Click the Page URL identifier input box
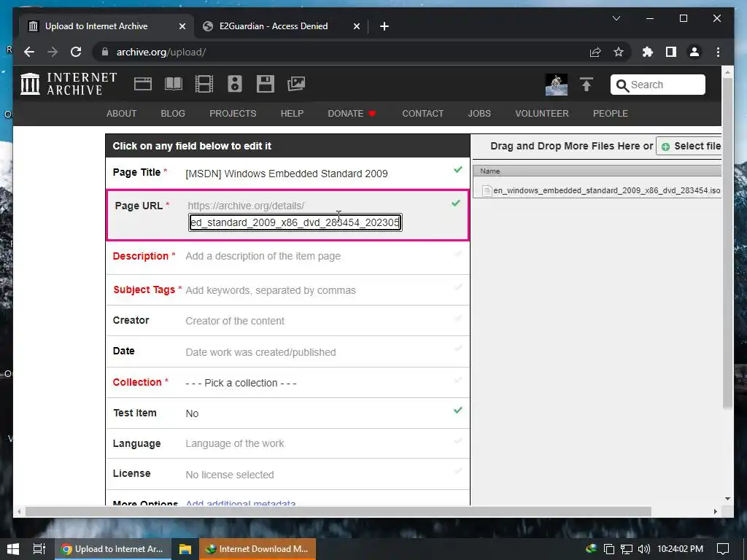The width and height of the screenshot is (747, 560). click(x=295, y=222)
